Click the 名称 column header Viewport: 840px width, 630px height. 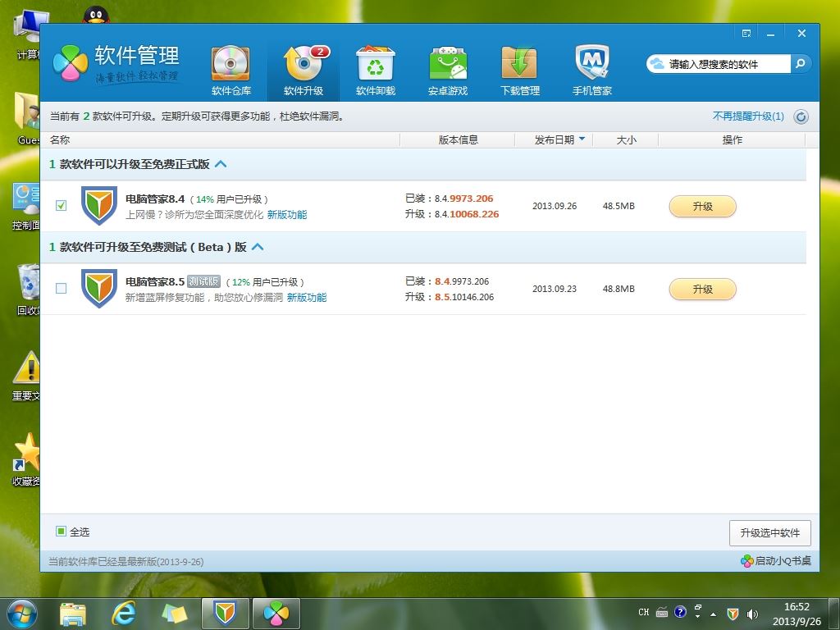click(59, 139)
